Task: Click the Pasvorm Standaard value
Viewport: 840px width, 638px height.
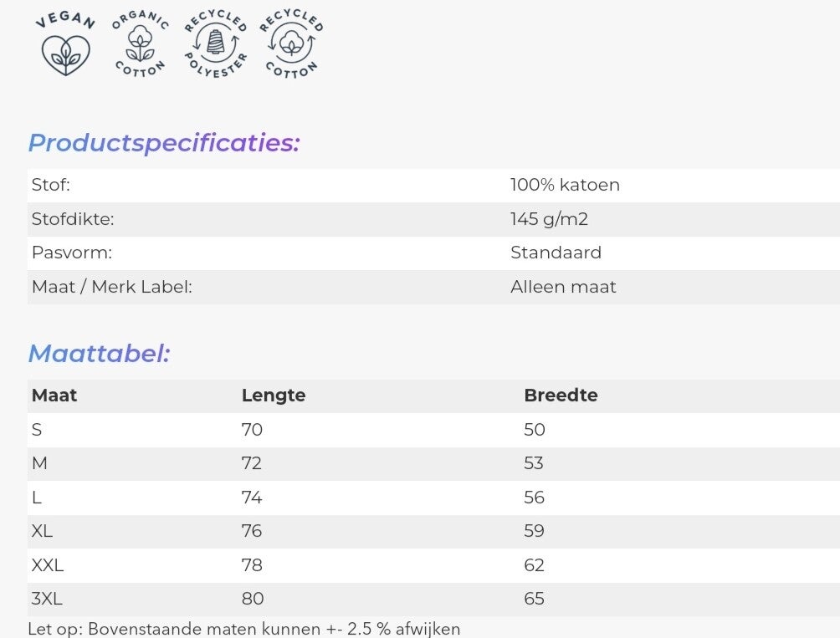Action: pyautogui.click(x=556, y=253)
